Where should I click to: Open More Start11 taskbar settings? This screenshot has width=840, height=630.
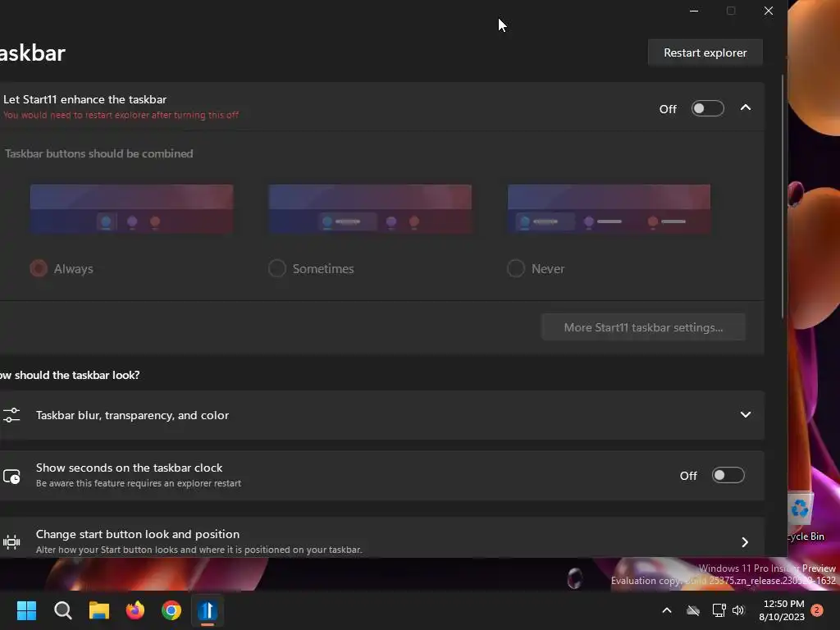pyautogui.click(x=643, y=327)
